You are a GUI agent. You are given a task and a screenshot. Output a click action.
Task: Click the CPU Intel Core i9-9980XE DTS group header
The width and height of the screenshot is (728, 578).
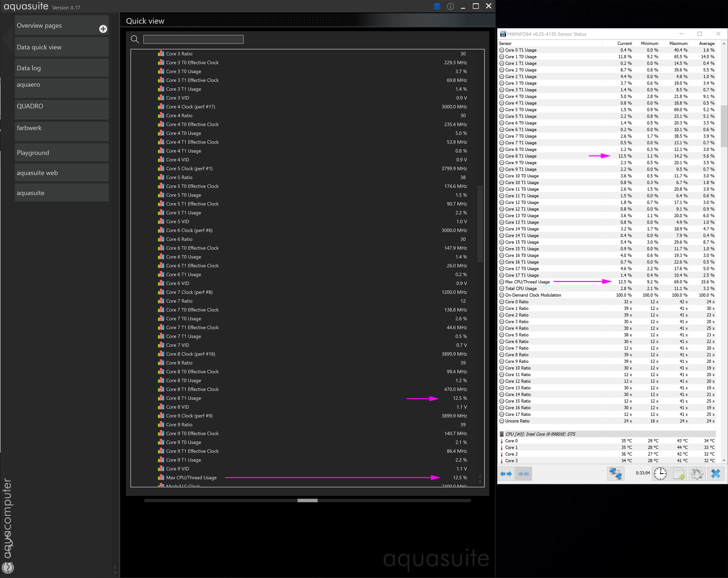540,434
